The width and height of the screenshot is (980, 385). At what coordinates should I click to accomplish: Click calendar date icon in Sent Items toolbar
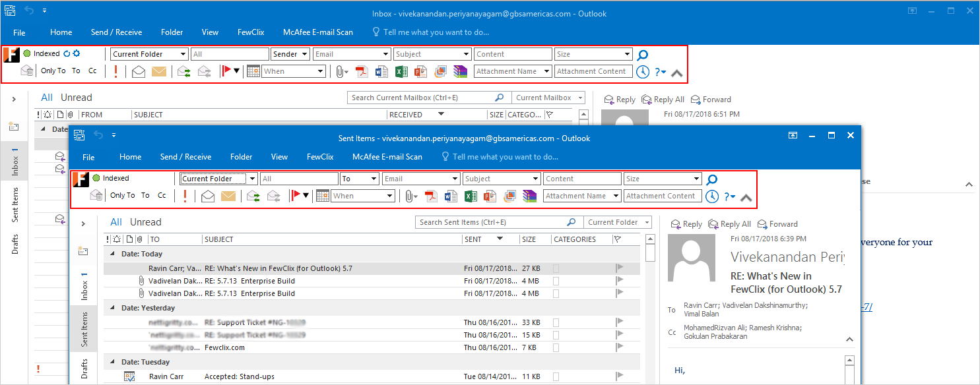[323, 196]
